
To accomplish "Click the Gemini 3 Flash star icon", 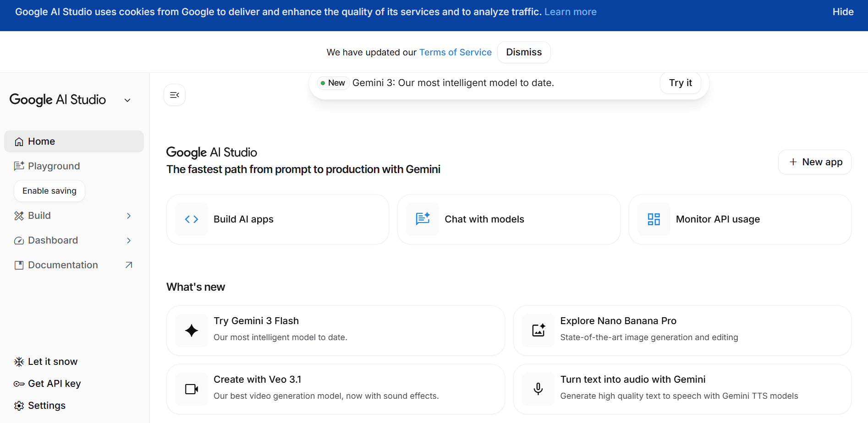I will [192, 331].
